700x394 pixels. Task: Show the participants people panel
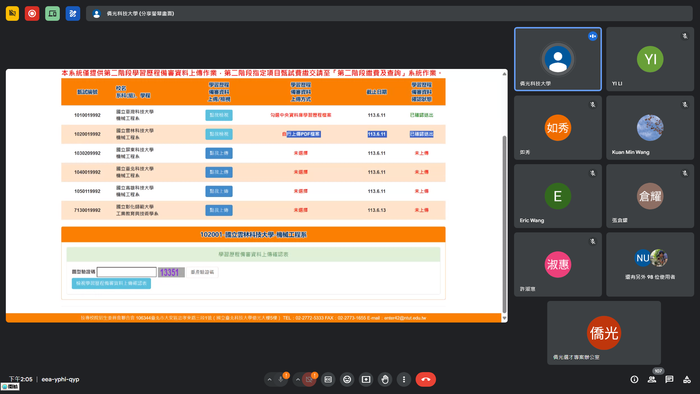click(652, 379)
